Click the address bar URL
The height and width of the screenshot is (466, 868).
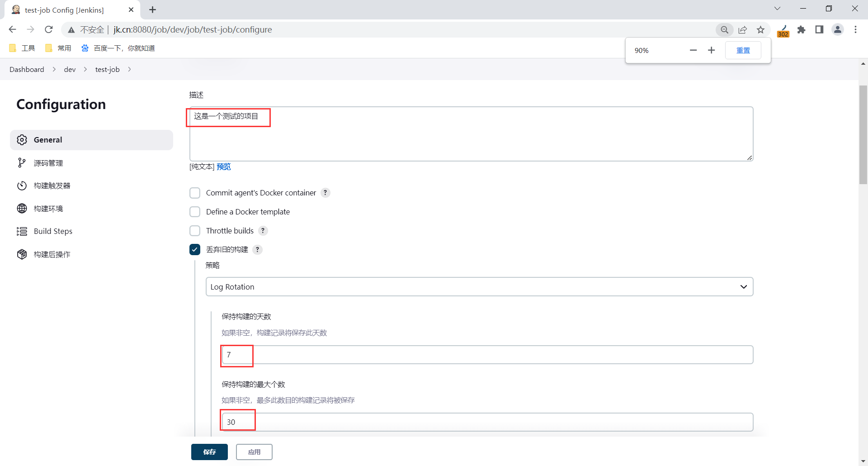(x=193, y=30)
